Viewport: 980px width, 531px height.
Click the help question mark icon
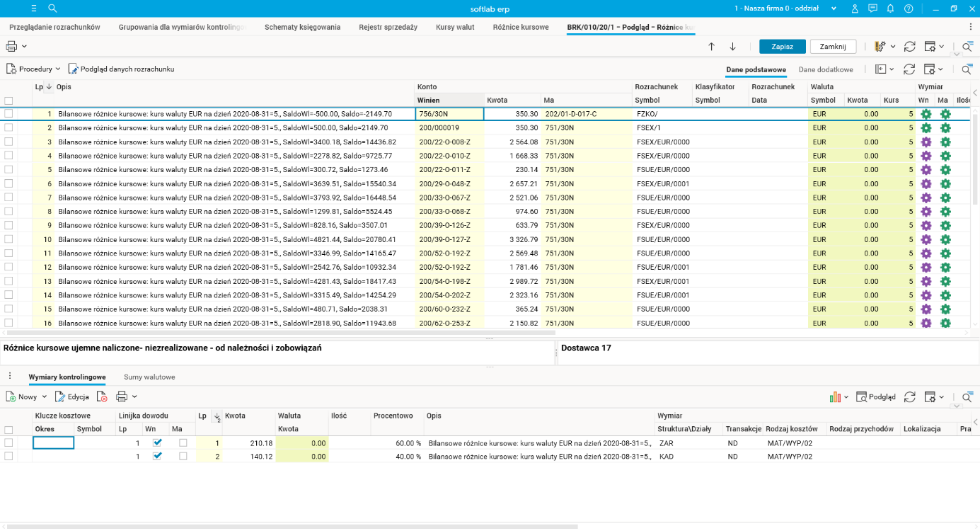909,8
